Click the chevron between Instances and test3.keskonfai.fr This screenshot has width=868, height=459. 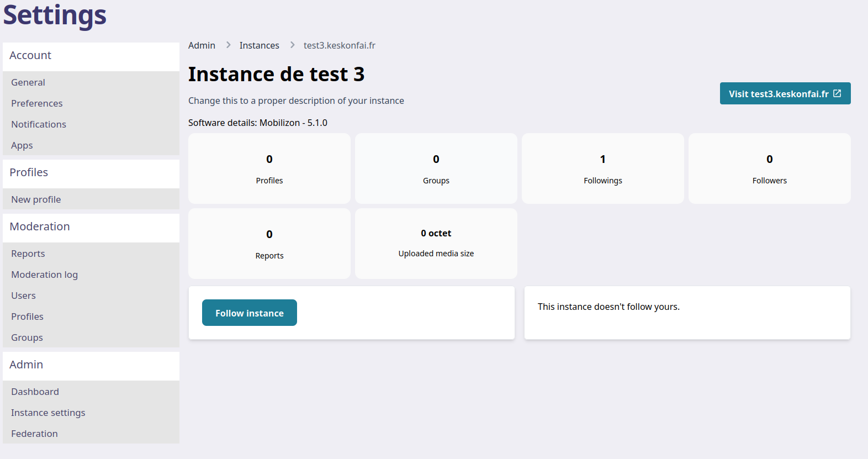tap(292, 45)
